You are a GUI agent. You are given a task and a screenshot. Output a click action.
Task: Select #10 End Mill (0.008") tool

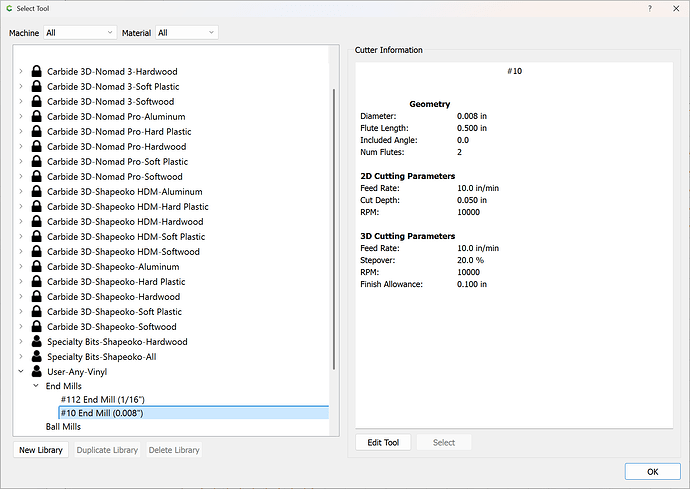pyautogui.click(x=194, y=413)
